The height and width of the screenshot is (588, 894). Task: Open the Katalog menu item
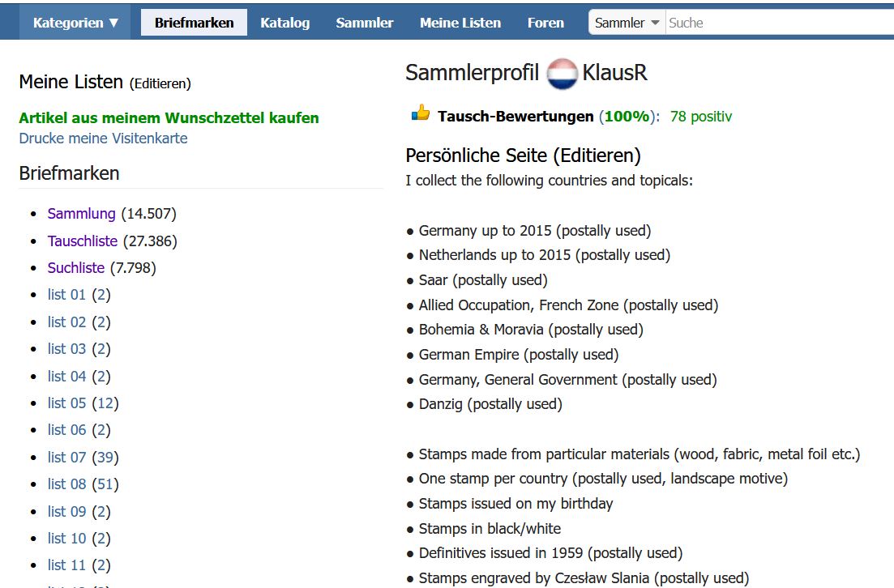(x=285, y=23)
